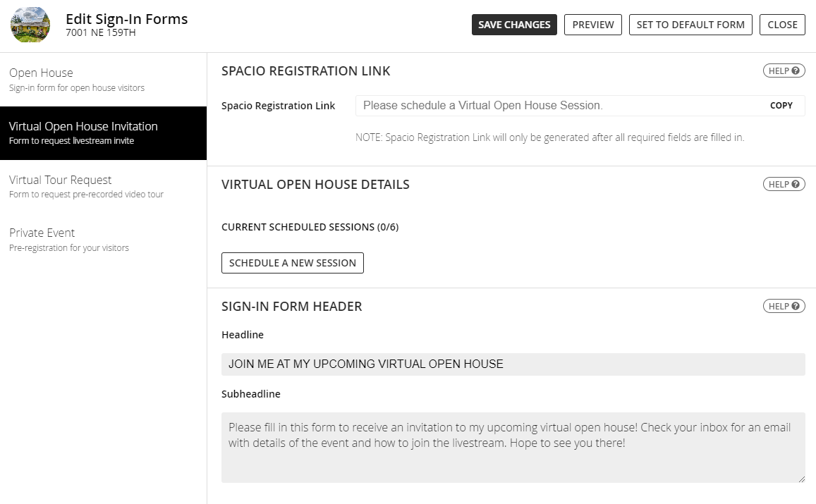Save changes to the sign-in forms
This screenshot has width=816, height=504.
click(514, 24)
